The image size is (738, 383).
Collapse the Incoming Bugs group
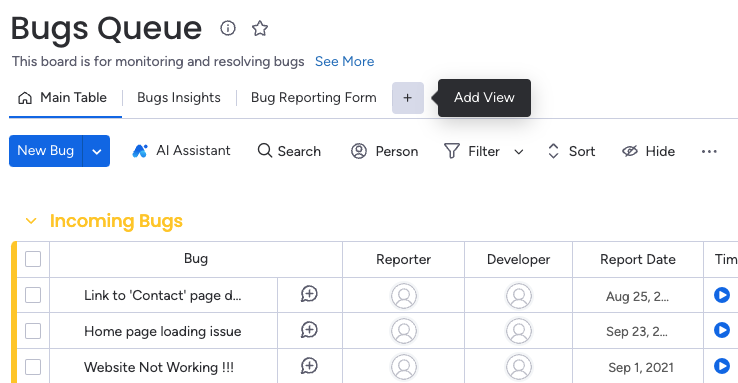(31, 221)
